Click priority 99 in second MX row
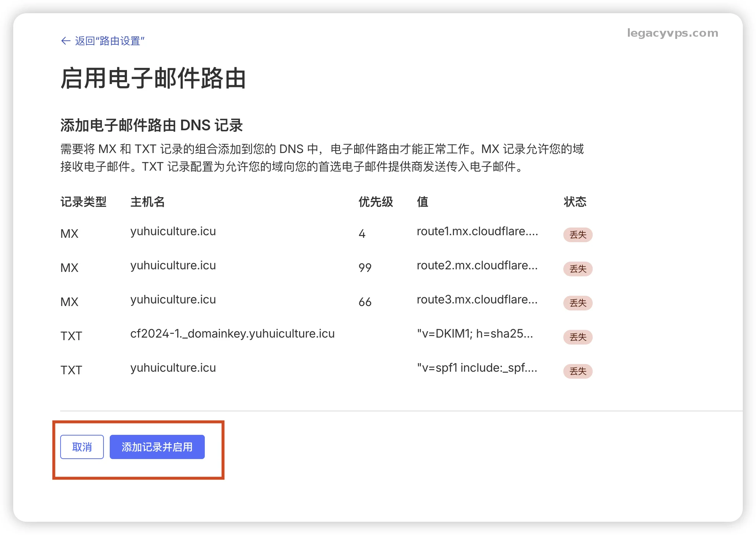 point(365,267)
